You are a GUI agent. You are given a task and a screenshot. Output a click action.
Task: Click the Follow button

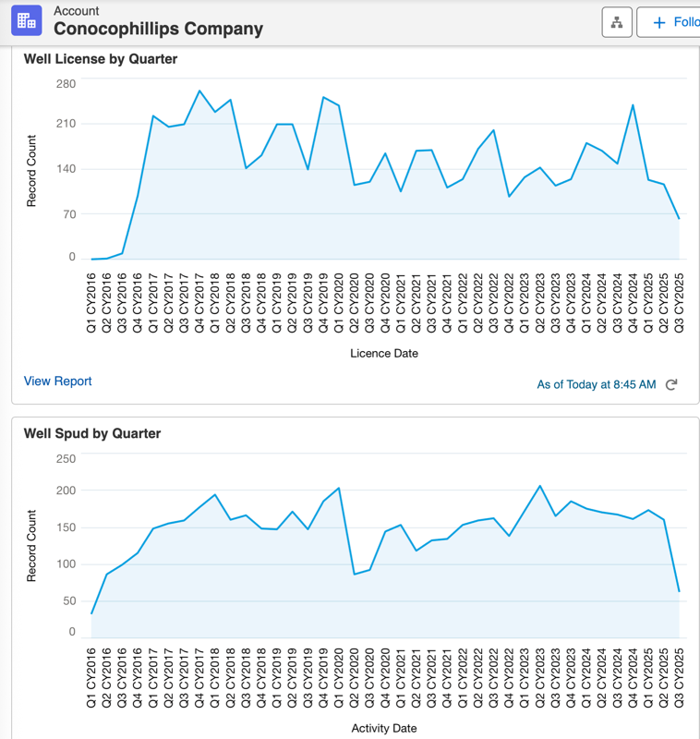point(669,22)
